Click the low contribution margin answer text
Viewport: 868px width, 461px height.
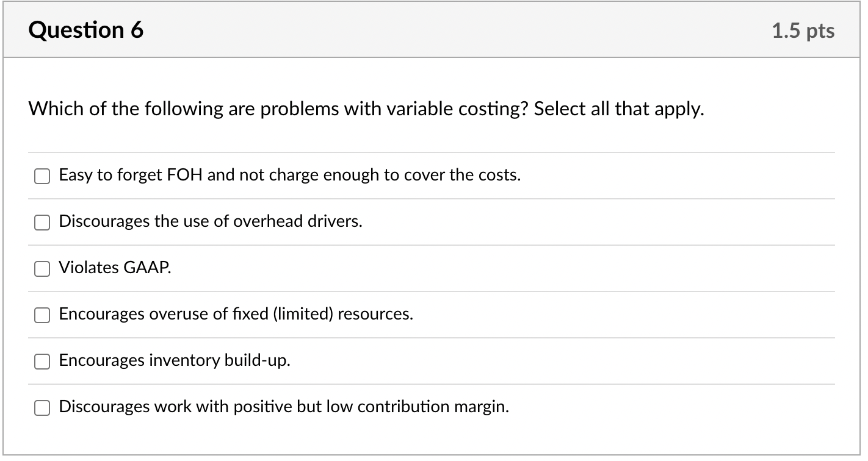coord(284,407)
